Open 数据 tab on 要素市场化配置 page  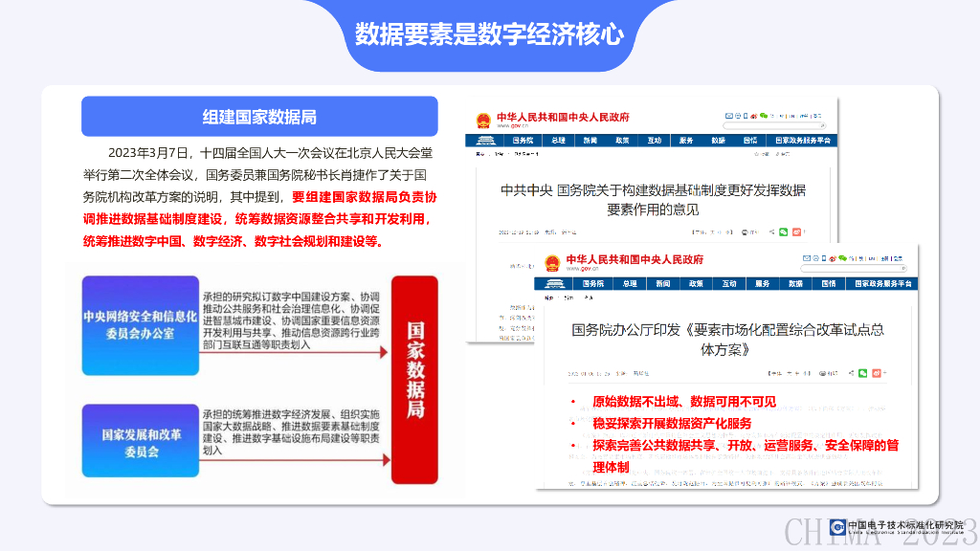[x=795, y=283]
